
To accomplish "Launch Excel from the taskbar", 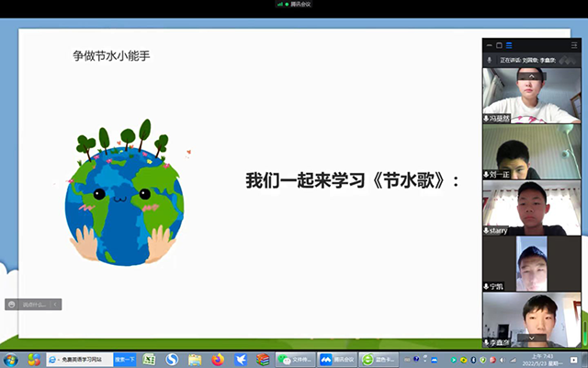I will [x=149, y=360].
